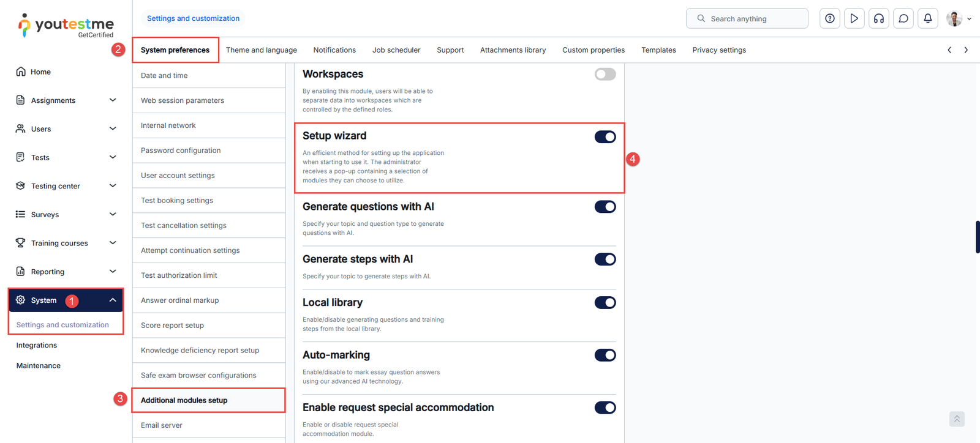Open the Integrations link
Viewport: 980px width, 443px height.
(37, 345)
